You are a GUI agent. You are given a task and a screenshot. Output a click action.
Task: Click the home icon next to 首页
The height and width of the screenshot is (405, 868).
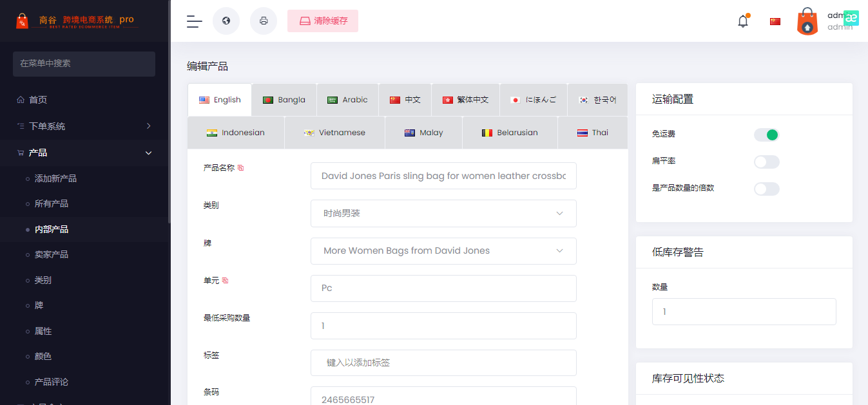[x=21, y=100]
